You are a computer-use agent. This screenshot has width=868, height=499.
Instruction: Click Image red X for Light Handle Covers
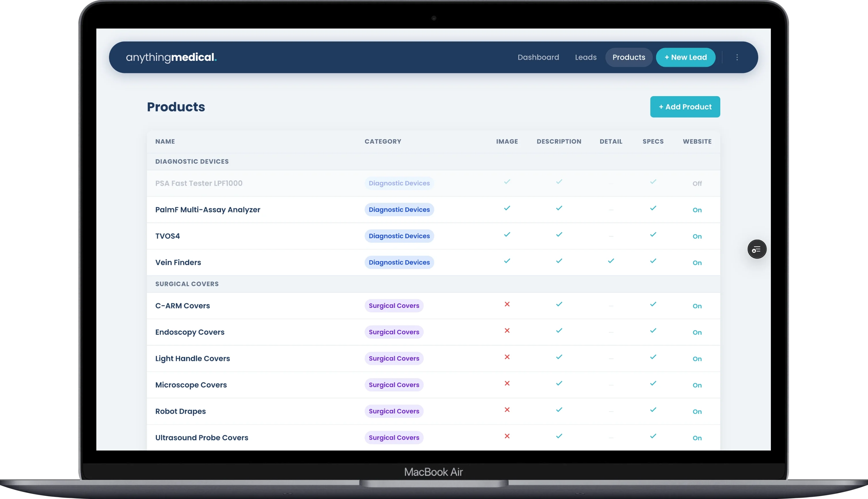(x=507, y=357)
